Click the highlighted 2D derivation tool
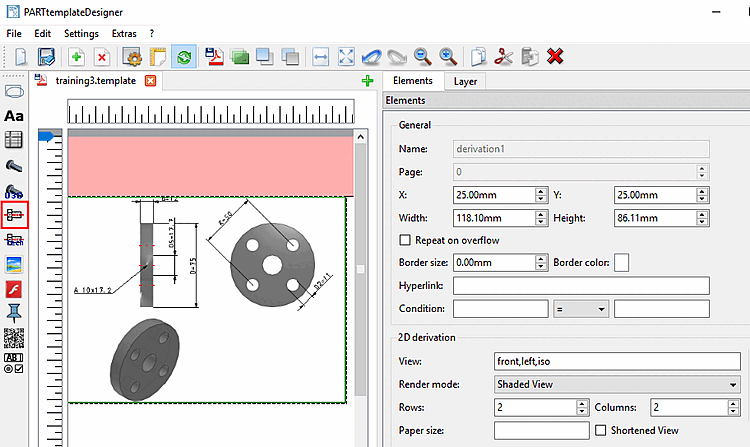Screen dimensions: 750x447 tap(15, 215)
